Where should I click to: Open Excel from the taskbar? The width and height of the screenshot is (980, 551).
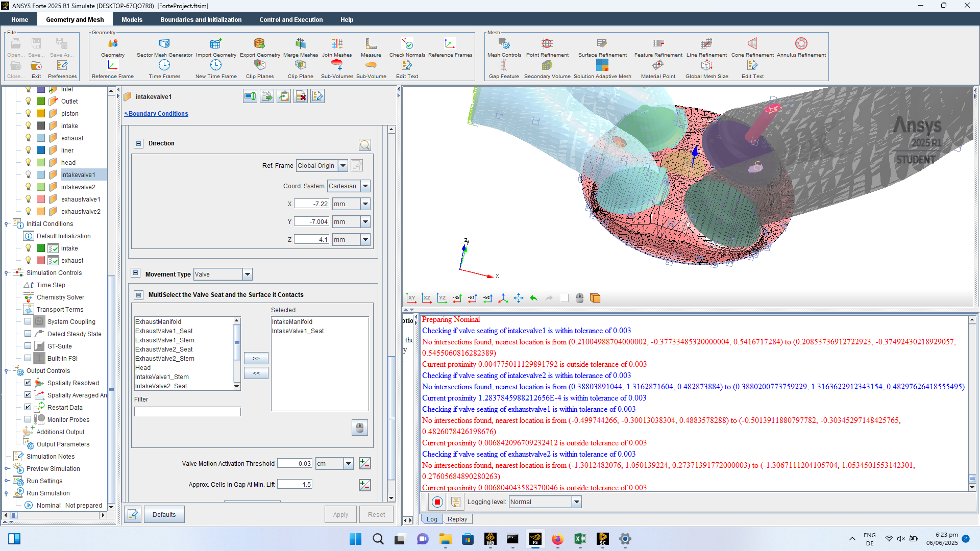point(580,539)
